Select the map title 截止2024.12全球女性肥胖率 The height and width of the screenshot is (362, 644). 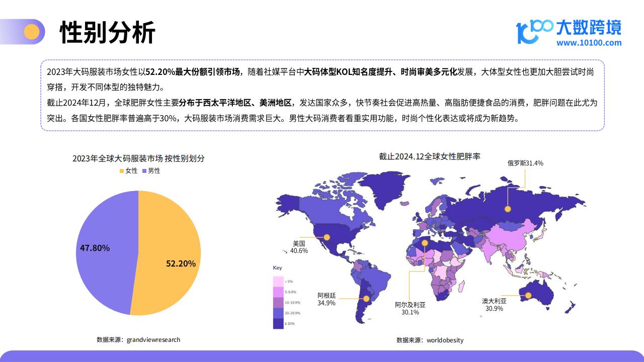430,156
